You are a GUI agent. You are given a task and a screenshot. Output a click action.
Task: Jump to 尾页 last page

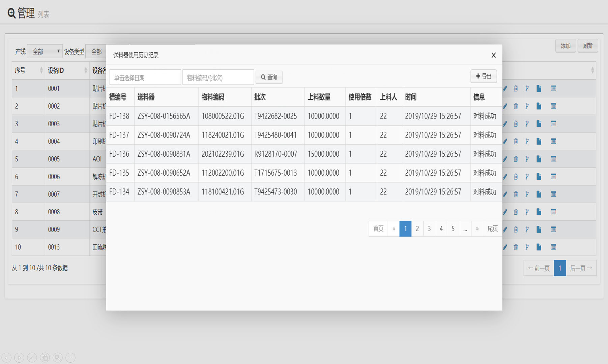[x=492, y=229]
